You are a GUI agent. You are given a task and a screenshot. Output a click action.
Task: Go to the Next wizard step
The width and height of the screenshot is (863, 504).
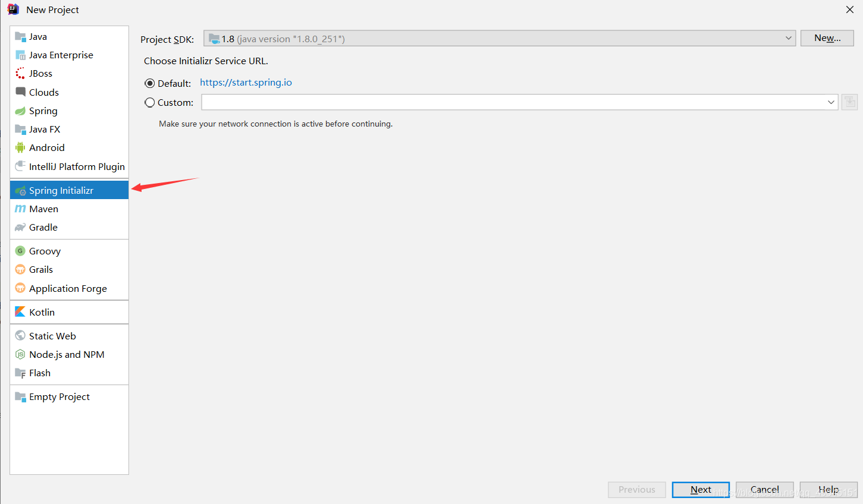pyautogui.click(x=701, y=490)
